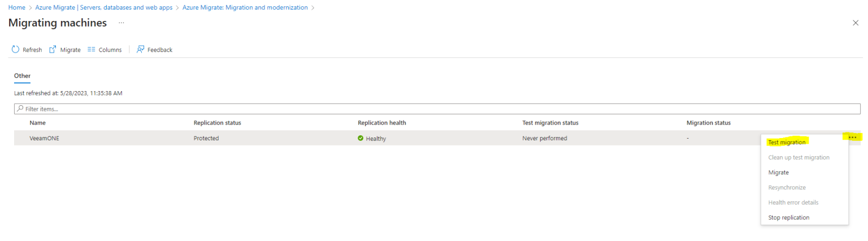Click the Filter items search field

point(437,109)
